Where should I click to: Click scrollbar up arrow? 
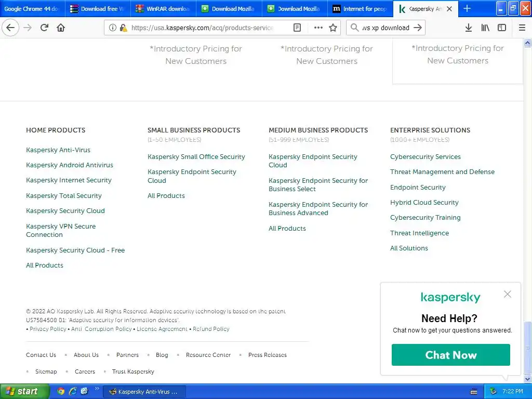point(528,43)
